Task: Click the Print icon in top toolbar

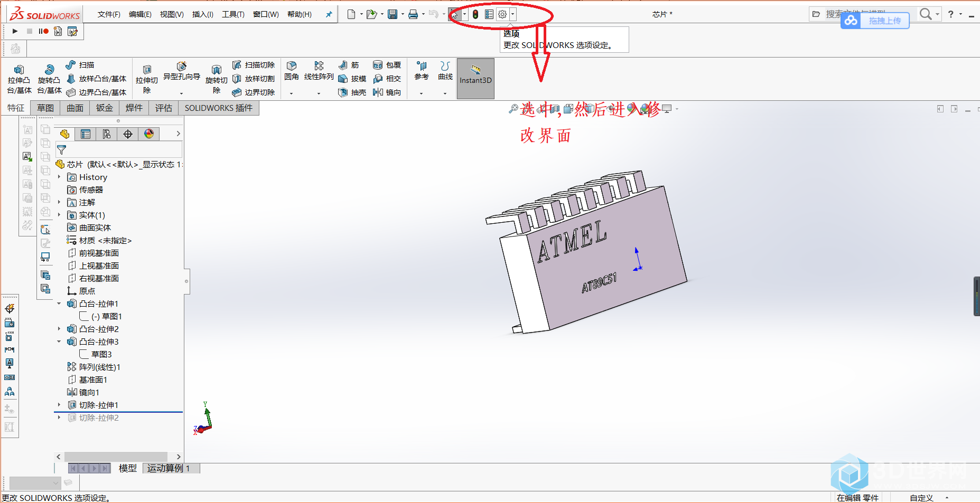Action: 413,14
